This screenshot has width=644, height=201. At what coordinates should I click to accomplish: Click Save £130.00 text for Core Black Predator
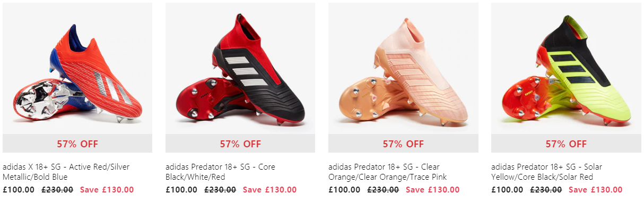(269, 189)
